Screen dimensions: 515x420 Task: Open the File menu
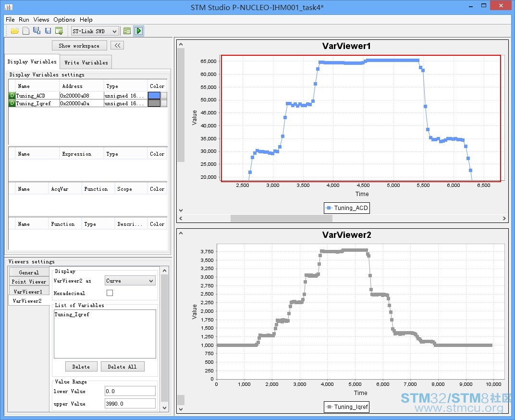pos(10,19)
